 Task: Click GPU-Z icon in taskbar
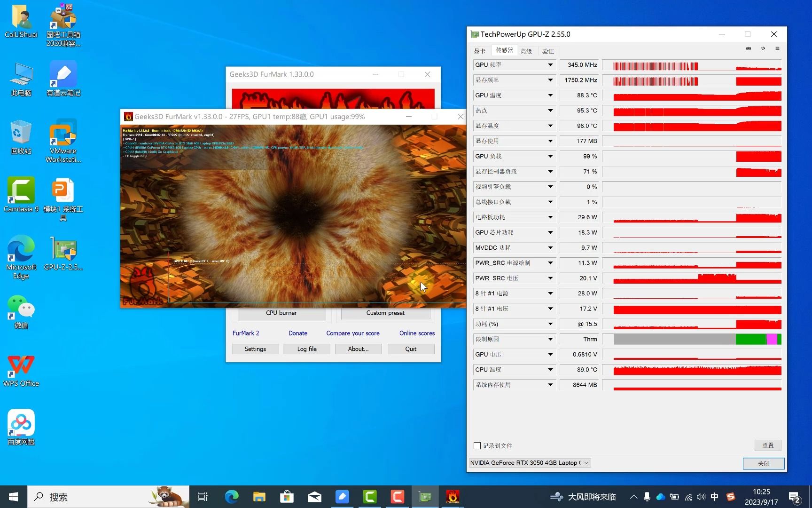pyautogui.click(x=425, y=497)
